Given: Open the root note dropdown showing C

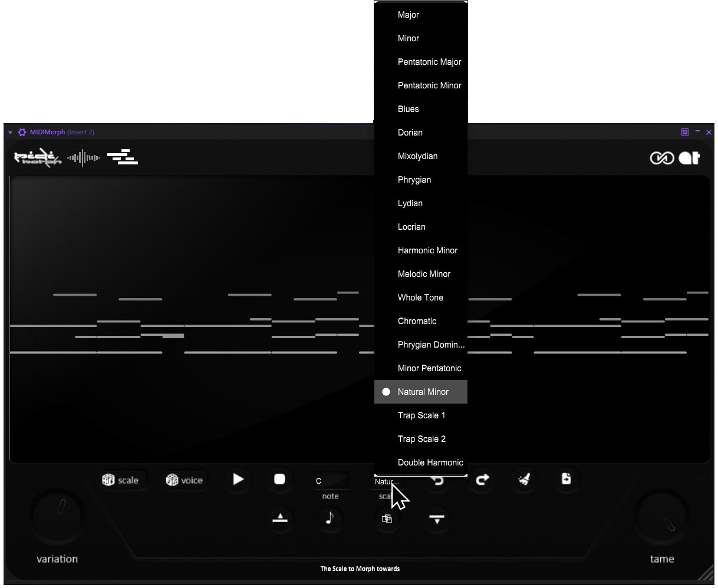Looking at the screenshot, I should (331, 481).
